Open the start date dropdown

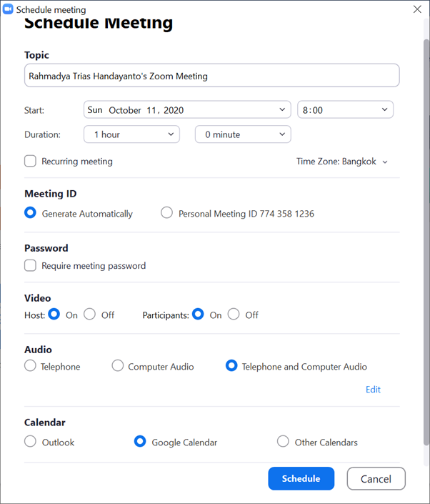tap(186, 110)
